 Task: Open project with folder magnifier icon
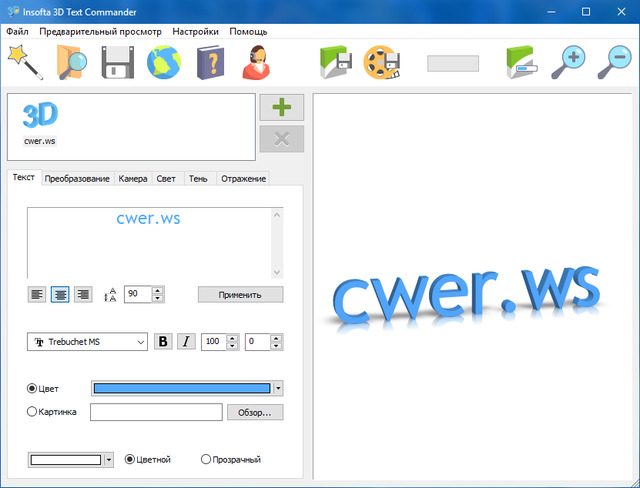click(71, 63)
